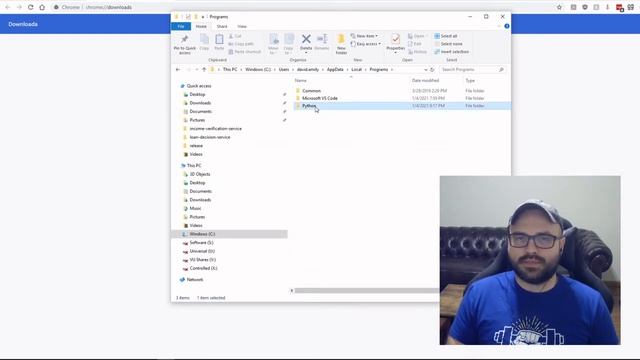Screen dimensions: 640x360
Task: Click the Chrome address bar
Action: coord(302,7)
